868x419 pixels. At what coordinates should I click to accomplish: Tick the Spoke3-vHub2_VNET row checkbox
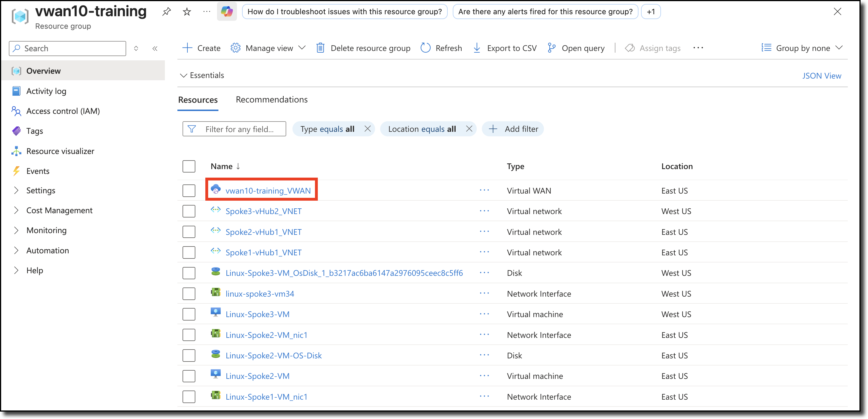tap(189, 211)
